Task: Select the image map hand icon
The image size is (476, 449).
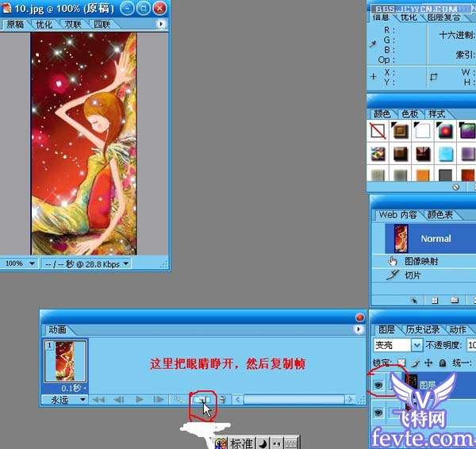Action: [392, 261]
